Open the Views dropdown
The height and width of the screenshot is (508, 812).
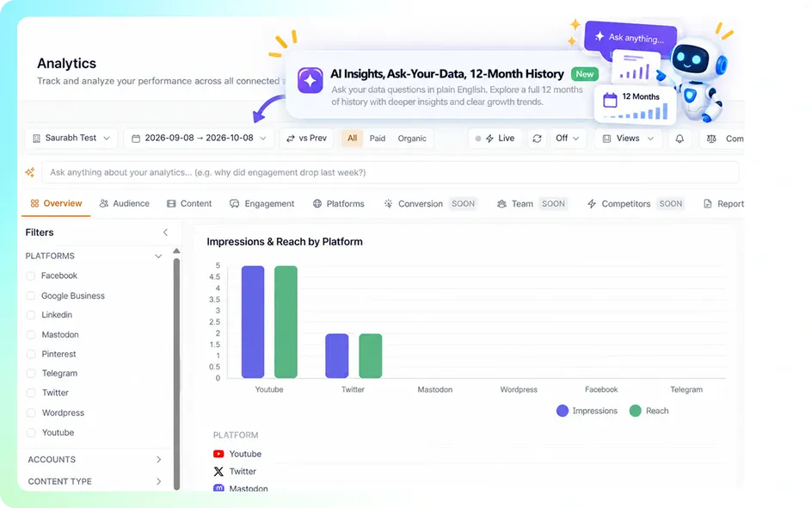pyautogui.click(x=628, y=139)
